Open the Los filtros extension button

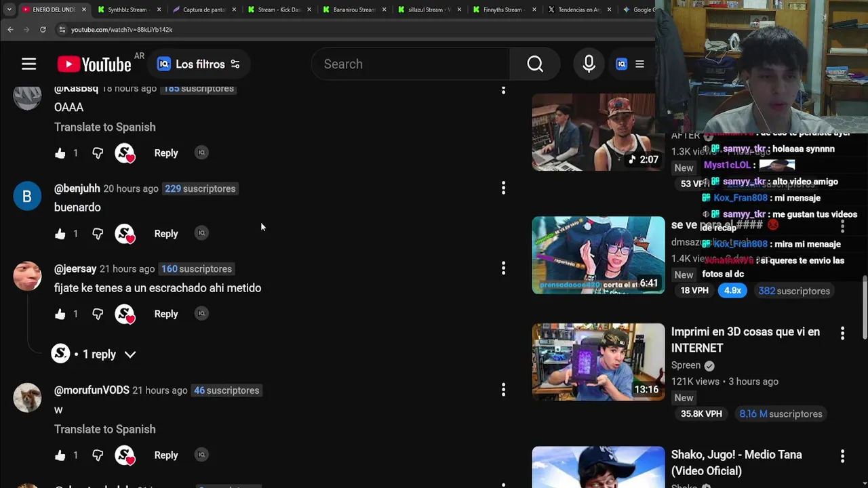(x=199, y=64)
